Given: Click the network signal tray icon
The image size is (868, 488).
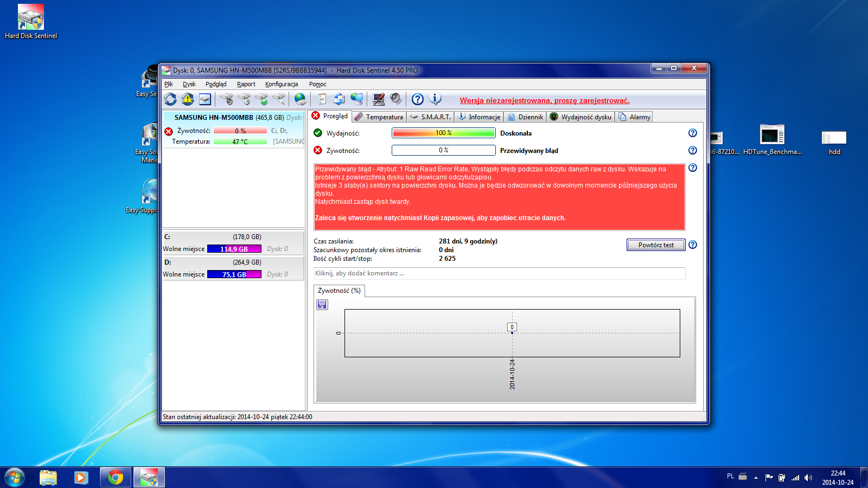Looking at the screenshot, I should (x=795, y=478).
